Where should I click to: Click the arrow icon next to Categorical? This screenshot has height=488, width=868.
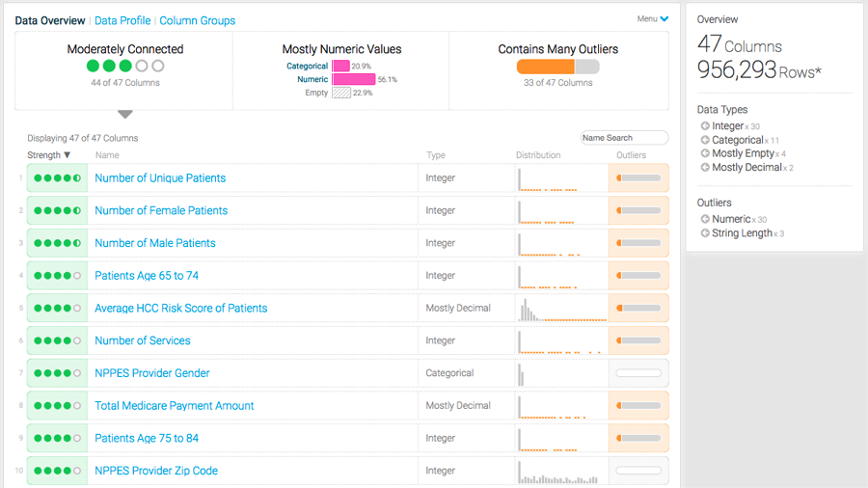pos(705,140)
